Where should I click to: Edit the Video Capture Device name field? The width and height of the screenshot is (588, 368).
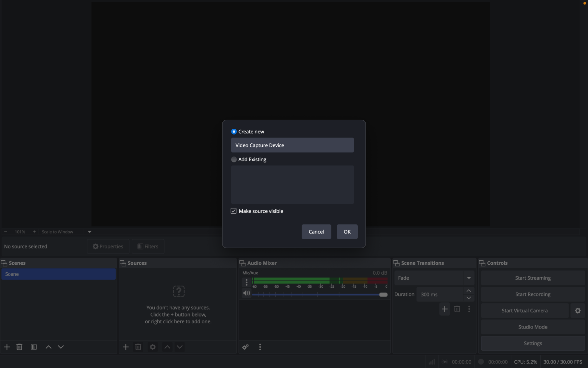click(x=292, y=145)
